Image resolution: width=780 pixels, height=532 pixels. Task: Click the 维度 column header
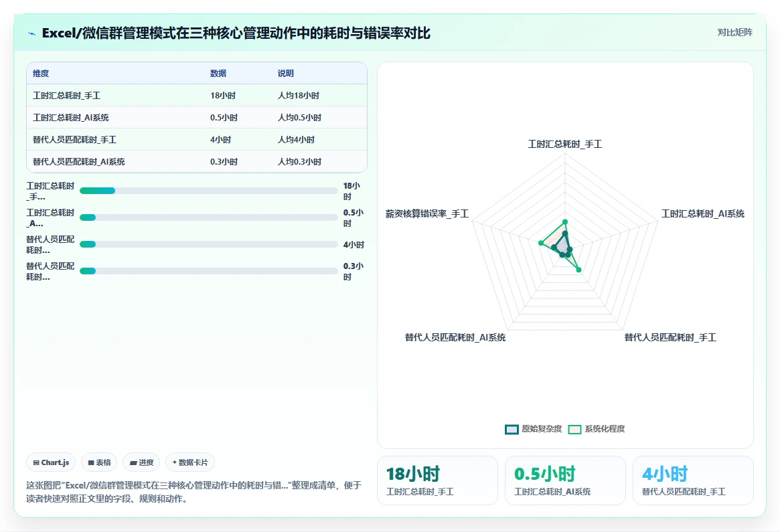(x=41, y=74)
